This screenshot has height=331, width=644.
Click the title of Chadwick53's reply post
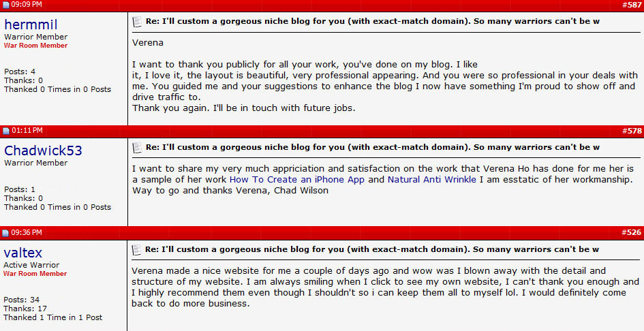(x=373, y=147)
